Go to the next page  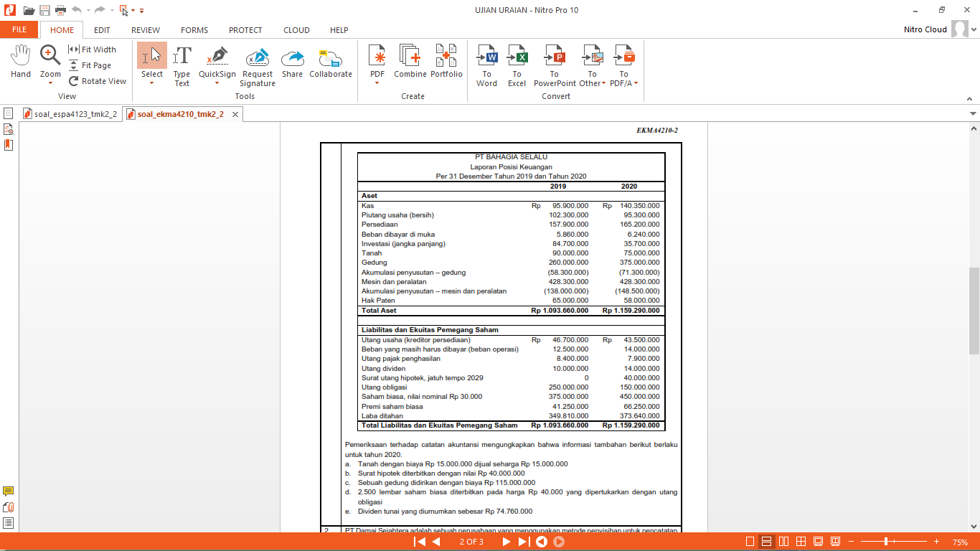click(506, 542)
